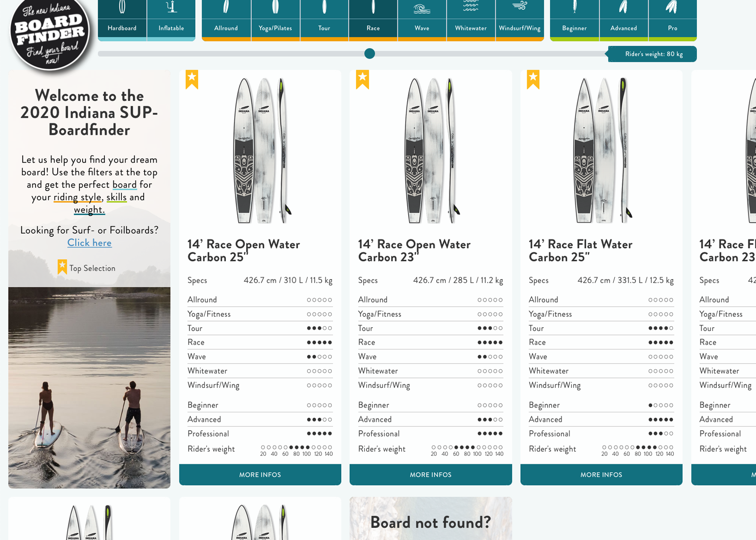This screenshot has width=756, height=540.
Task: Click the rider's weight slider handle
Action: (x=370, y=53)
